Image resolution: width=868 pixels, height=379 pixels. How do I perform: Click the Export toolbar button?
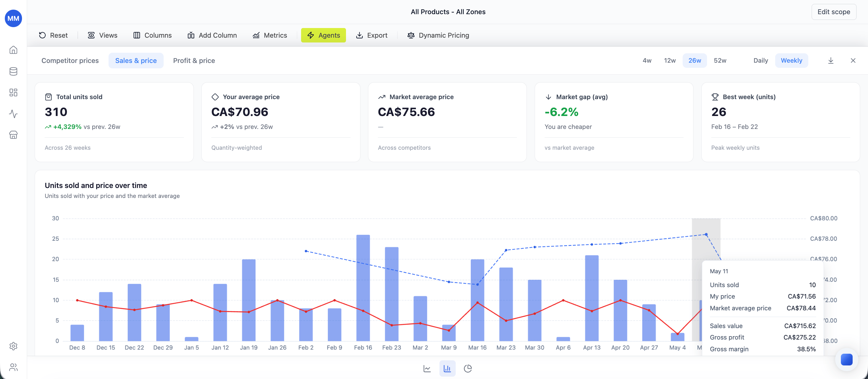point(372,35)
